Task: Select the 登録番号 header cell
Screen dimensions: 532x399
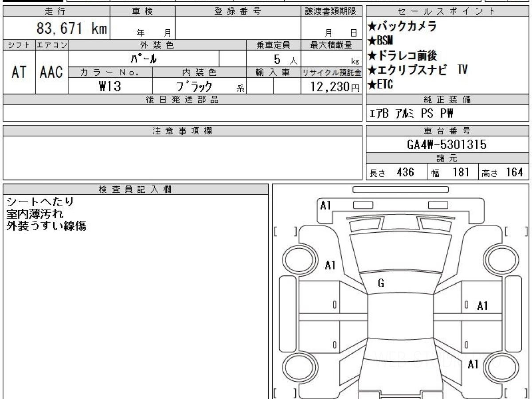Action: [238, 12]
